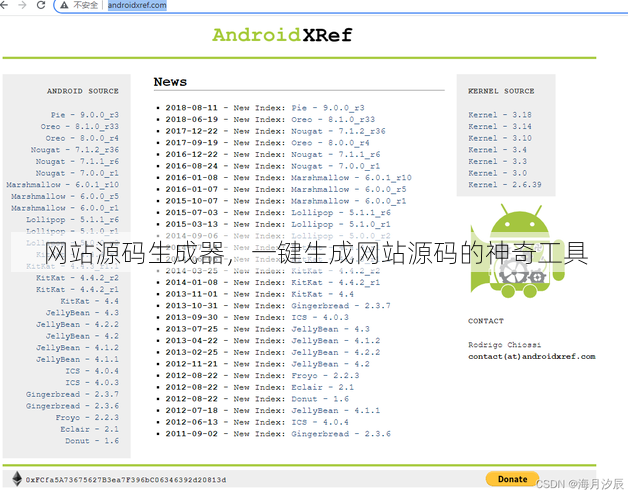The width and height of the screenshot is (628, 490).
Task: Open JellyBean - 4.1.1 in sidebar
Action: [77, 359]
